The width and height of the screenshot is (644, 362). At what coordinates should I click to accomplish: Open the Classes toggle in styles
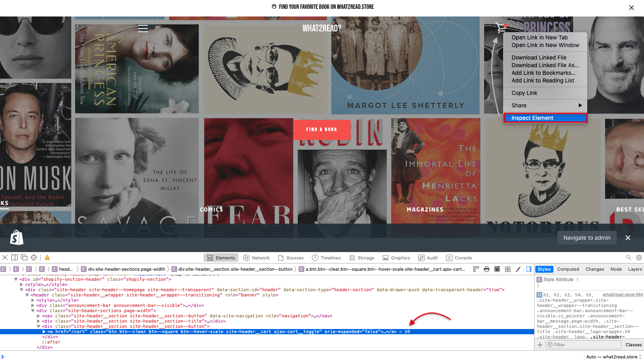point(634,345)
